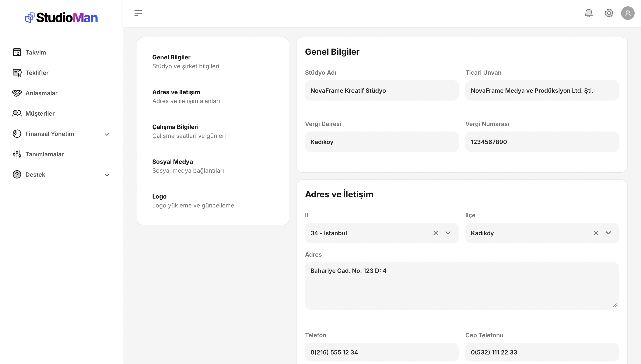Screen dimensions: 641x364
Task: Open the Takvim calendar icon
Action: coord(17,52)
